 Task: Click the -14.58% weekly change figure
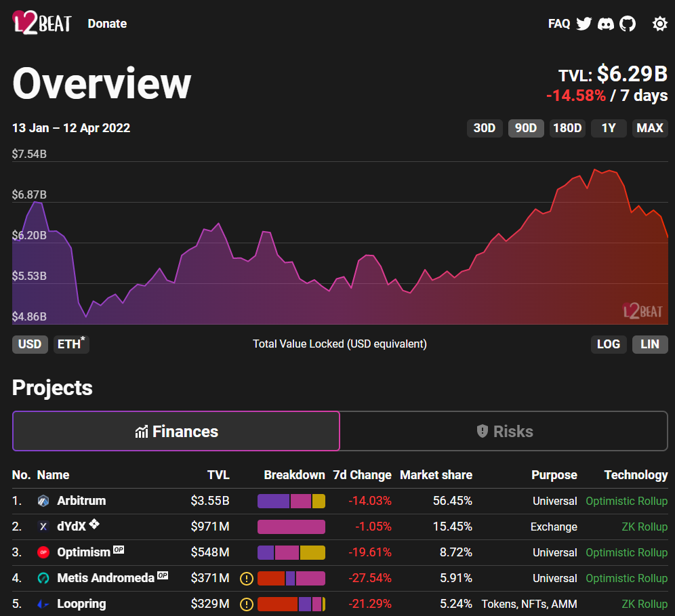(x=576, y=96)
